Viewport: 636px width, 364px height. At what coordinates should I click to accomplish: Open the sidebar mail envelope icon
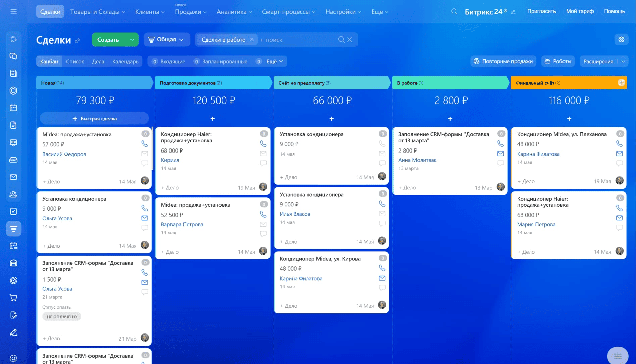(x=13, y=177)
